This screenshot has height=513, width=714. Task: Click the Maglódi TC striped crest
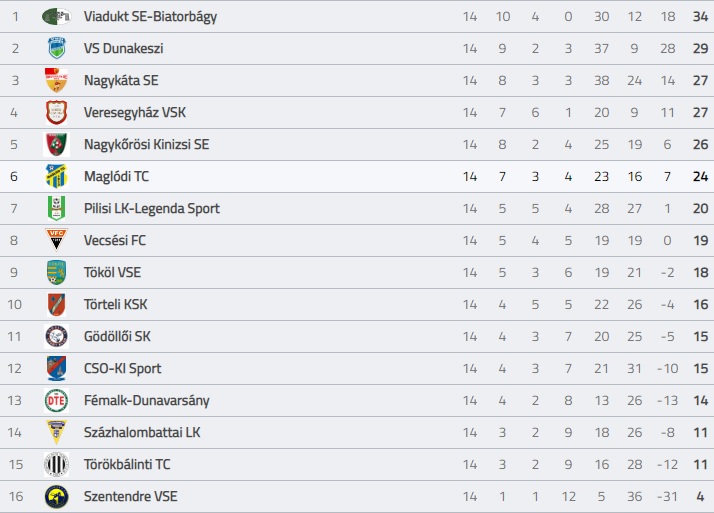point(56,176)
